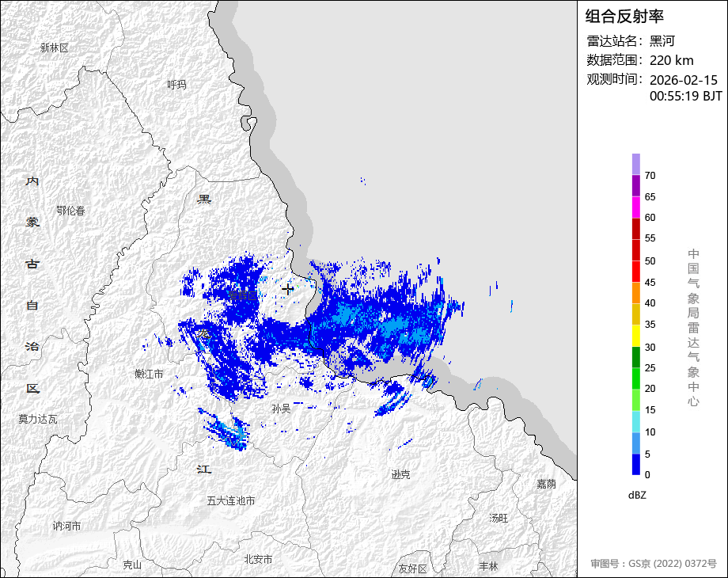Viewport: 728px width, 578px height.
Task: Click the 呼玛 place label
Action: click(177, 85)
